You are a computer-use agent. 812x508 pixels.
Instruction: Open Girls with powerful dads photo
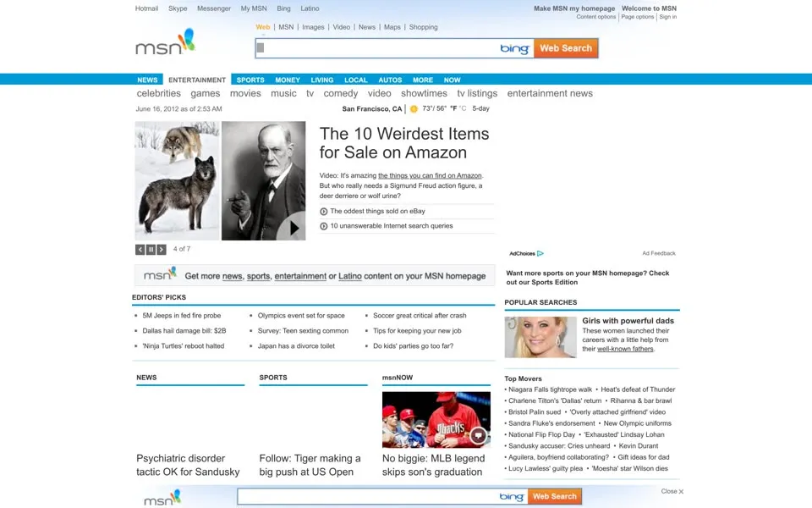(x=540, y=338)
